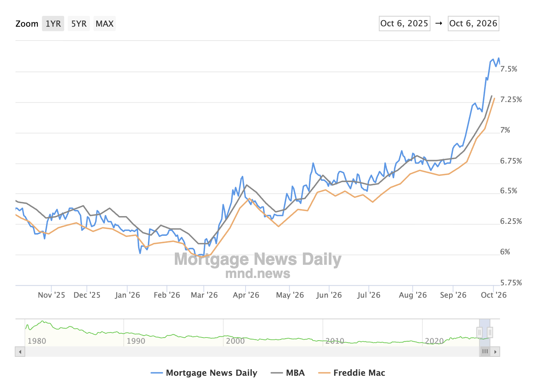Click the Sep '26 x-axis label
533x392 pixels.
point(453,295)
